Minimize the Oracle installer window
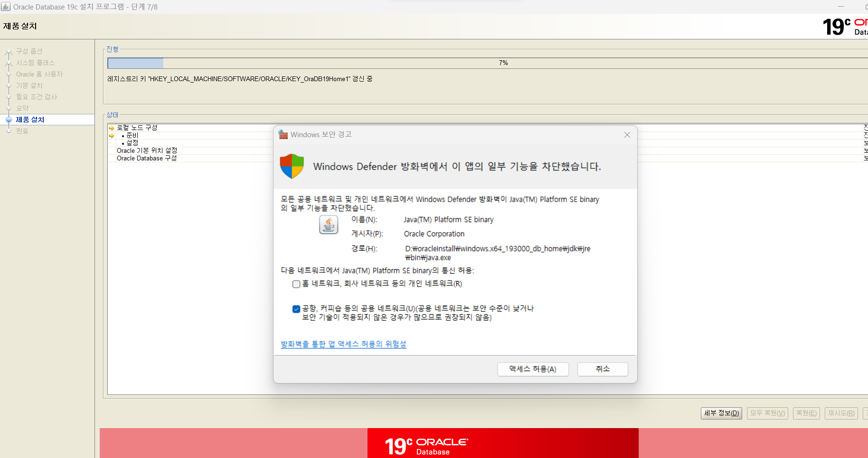Viewport: 868px width, 458px height. (x=841, y=7)
